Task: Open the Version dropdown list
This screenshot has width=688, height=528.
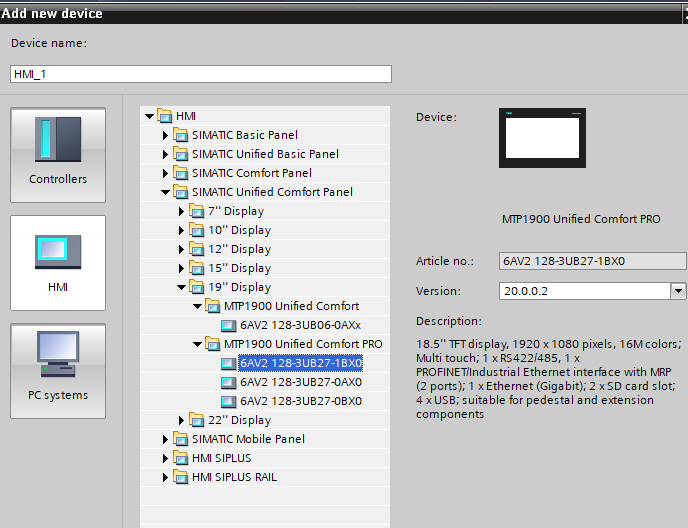Action: [678, 291]
